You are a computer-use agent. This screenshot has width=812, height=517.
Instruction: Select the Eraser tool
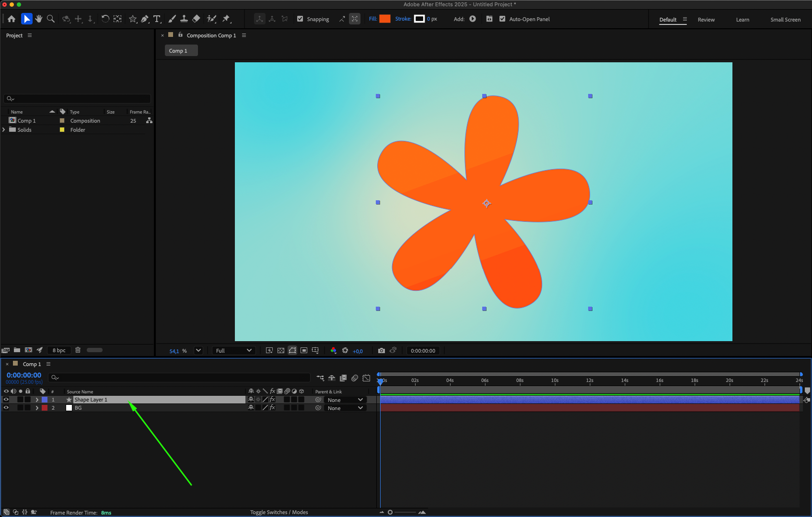[196, 19]
